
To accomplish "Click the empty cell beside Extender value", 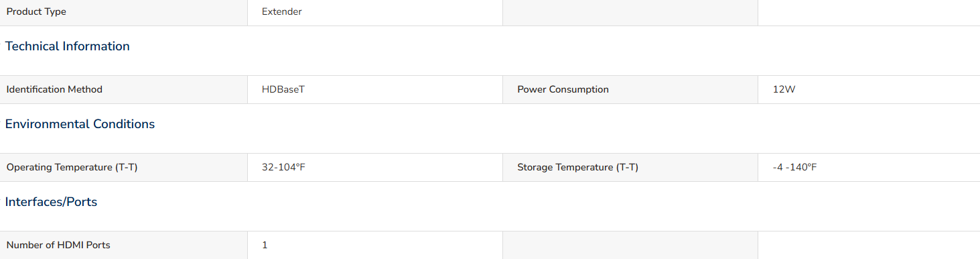I will coord(630,12).
